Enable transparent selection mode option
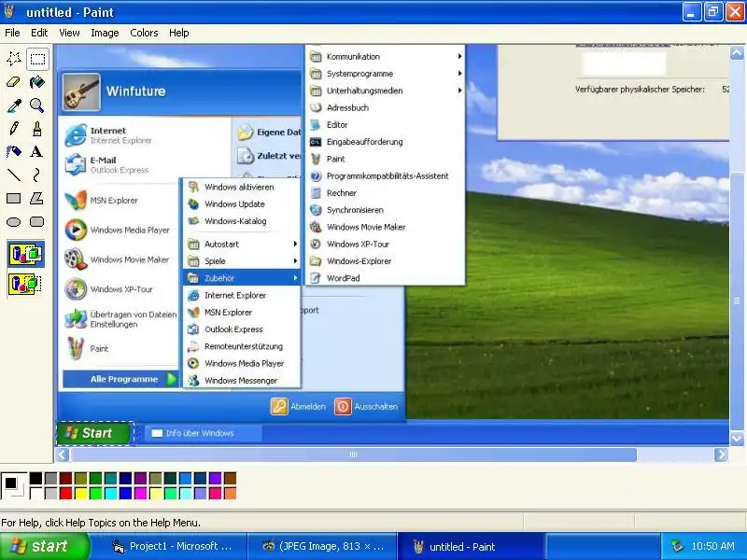 pos(26,284)
